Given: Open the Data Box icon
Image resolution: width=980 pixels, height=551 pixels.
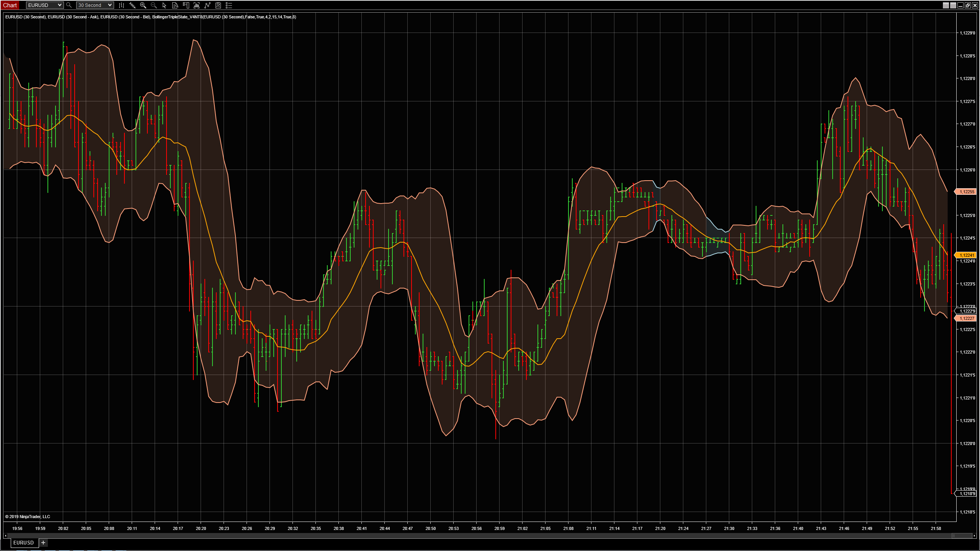Looking at the screenshot, I should point(175,5).
